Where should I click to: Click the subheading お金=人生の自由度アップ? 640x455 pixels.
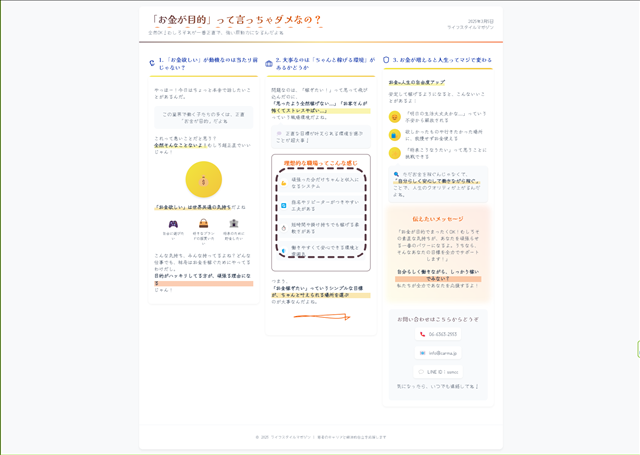tap(417, 82)
